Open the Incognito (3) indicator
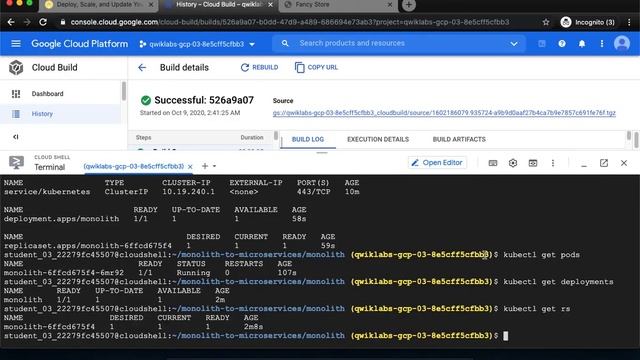Screen dimensions: 640x360 pos(588,22)
